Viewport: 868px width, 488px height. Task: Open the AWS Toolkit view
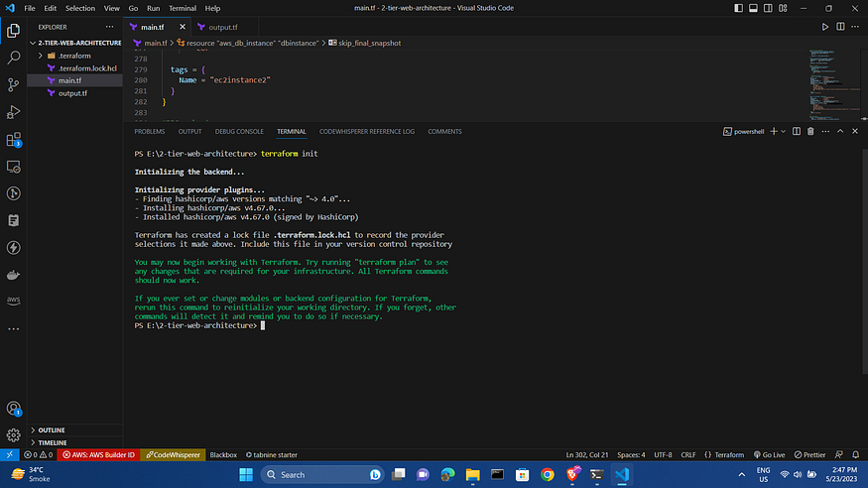click(x=13, y=301)
